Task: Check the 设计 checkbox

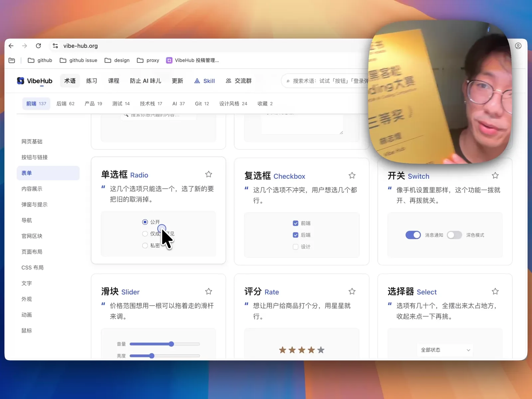Action: click(296, 247)
